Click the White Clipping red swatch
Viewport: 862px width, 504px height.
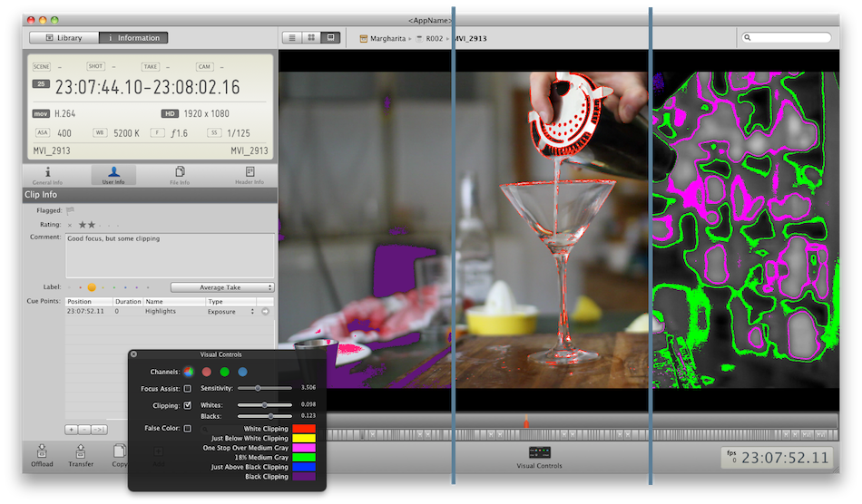pos(304,429)
